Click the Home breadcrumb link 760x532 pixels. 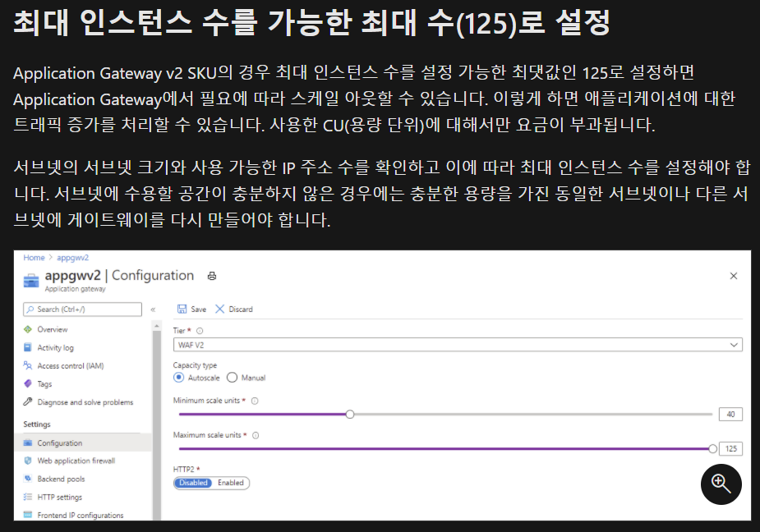coord(34,258)
